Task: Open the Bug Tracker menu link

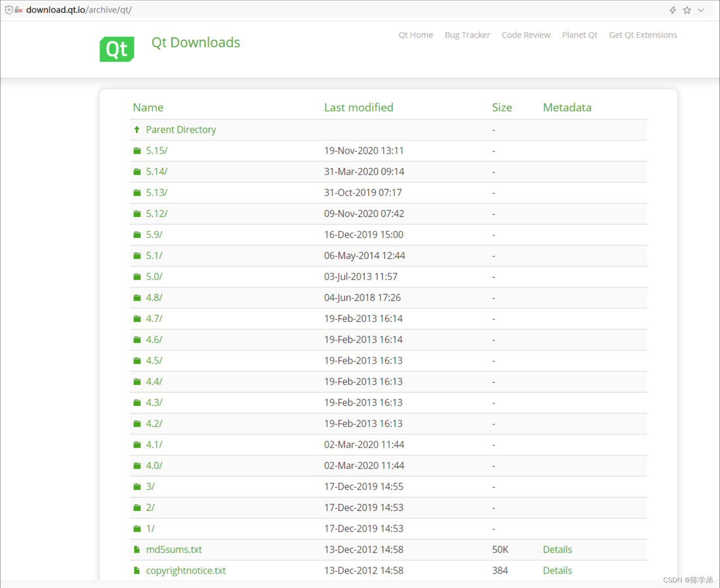Action: click(467, 35)
